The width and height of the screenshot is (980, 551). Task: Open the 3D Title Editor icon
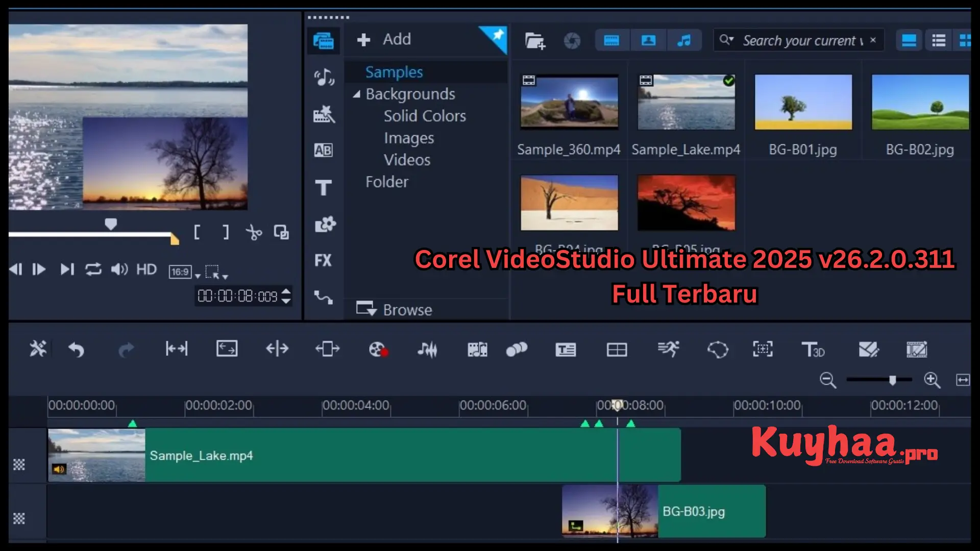[x=813, y=349]
